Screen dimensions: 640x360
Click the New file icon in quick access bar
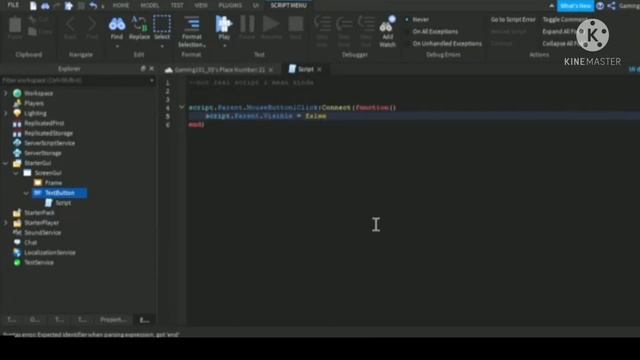[33, 6]
